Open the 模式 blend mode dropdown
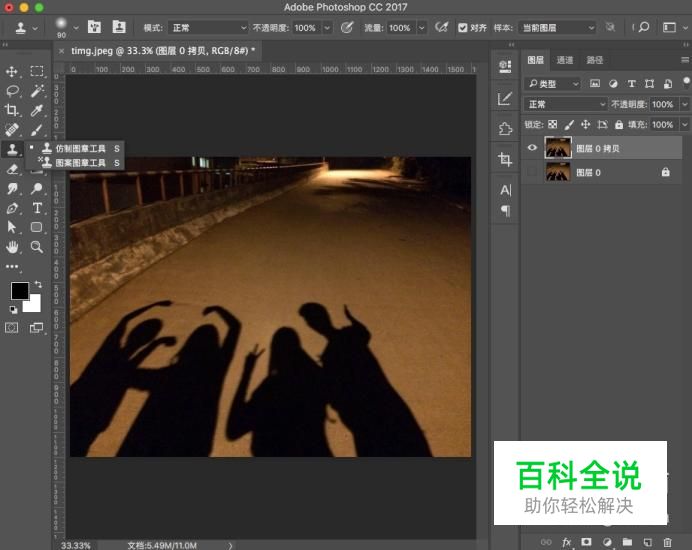This screenshot has width=692, height=550. [x=208, y=28]
